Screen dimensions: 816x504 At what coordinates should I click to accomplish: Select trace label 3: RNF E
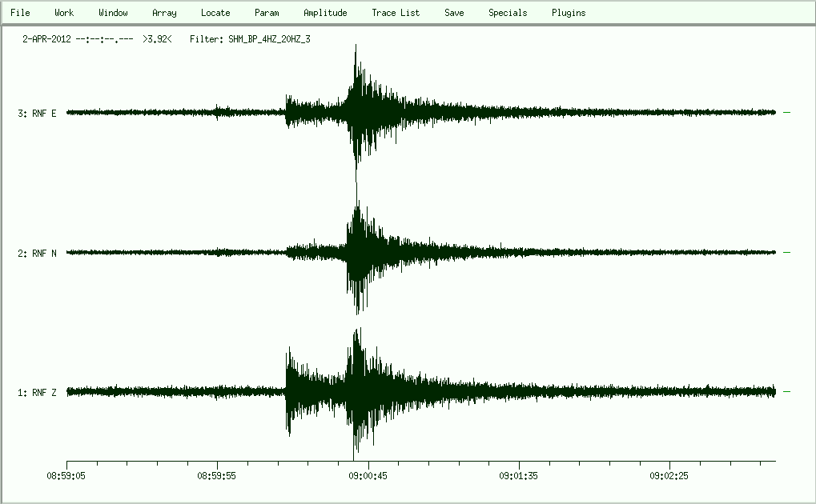37,114
